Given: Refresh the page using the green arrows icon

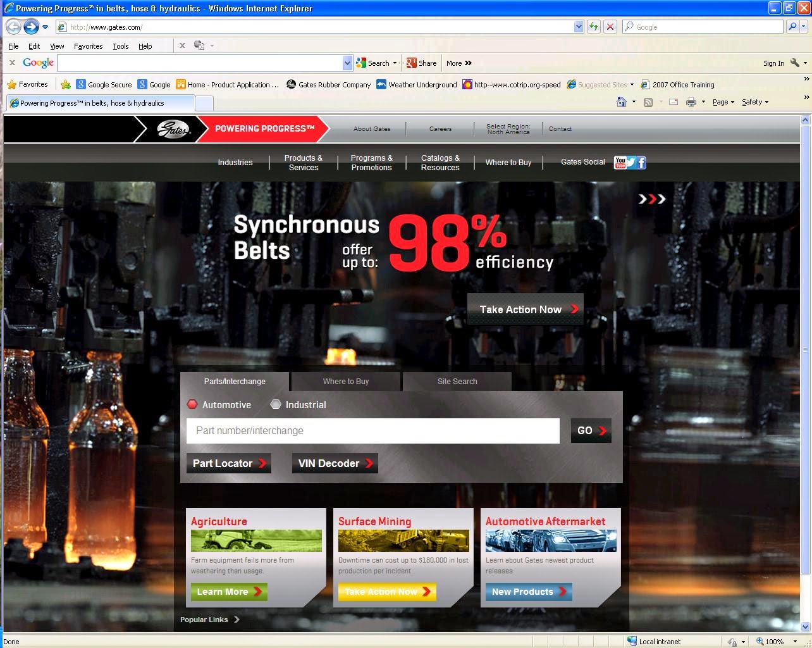Looking at the screenshot, I should pos(594,27).
